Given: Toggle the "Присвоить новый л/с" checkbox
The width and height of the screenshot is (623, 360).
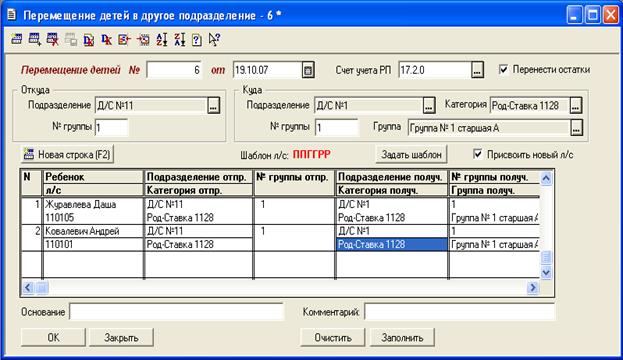Looking at the screenshot, I should 478,154.
